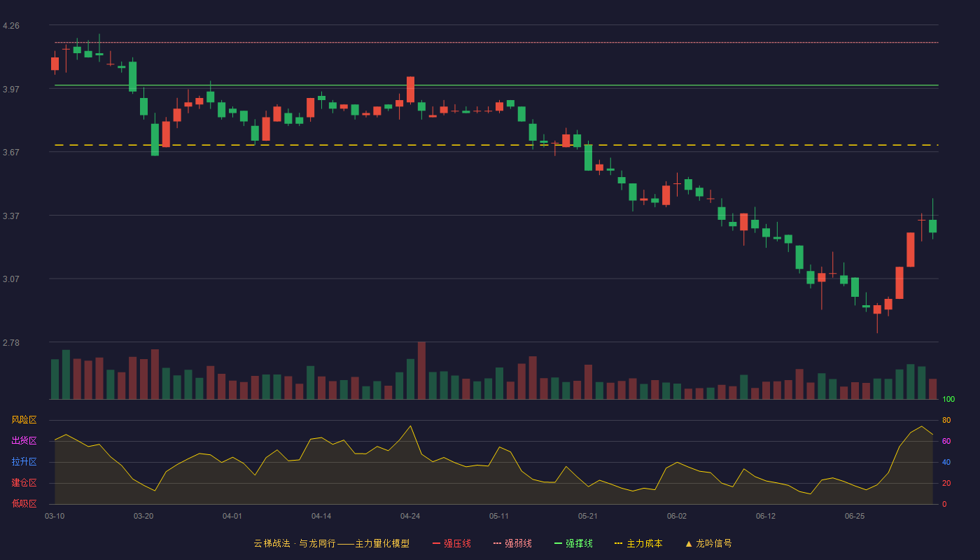Click the 100 value on indicator scale
The height and width of the screenshot is (560, 980).
948,400
